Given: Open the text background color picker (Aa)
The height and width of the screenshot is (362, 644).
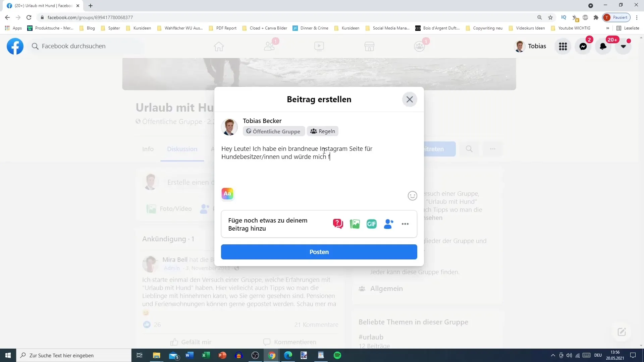Looking at the screenshot, I should (227, 194).
